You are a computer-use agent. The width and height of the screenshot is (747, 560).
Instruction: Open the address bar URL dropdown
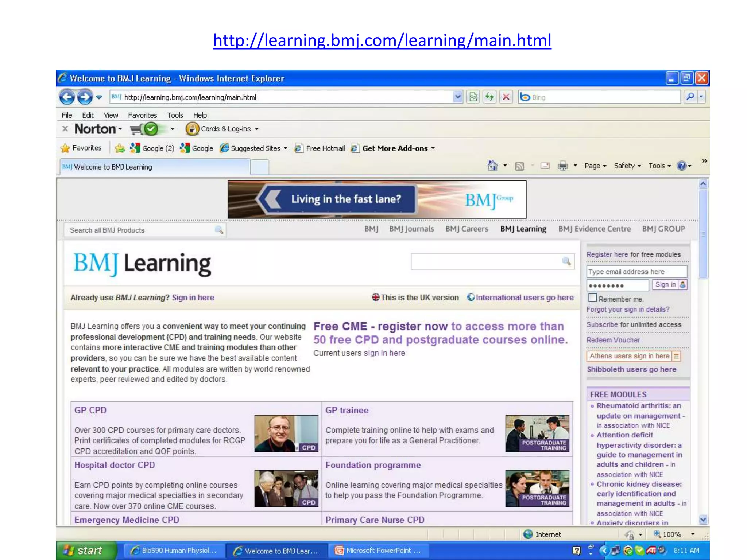[458, 97]
